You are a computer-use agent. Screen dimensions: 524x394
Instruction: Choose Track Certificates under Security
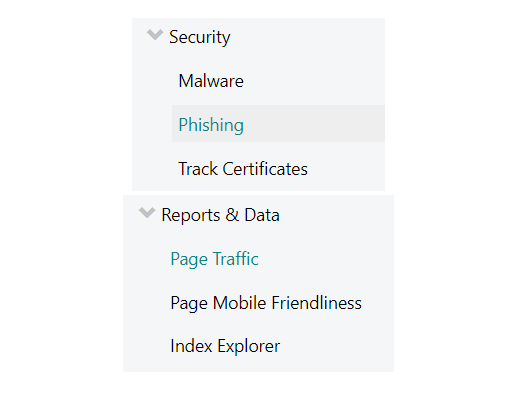[x=243, y=169]
